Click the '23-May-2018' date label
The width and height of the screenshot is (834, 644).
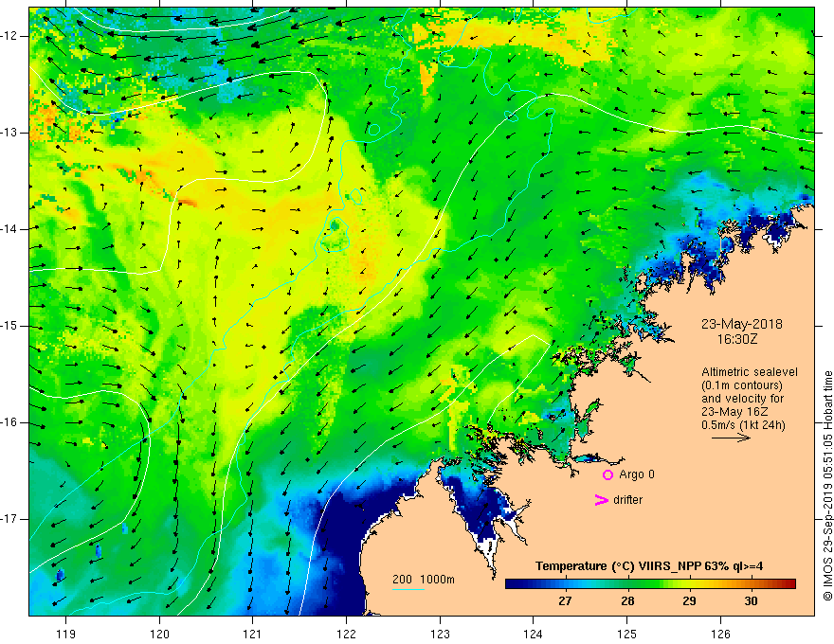742,324
